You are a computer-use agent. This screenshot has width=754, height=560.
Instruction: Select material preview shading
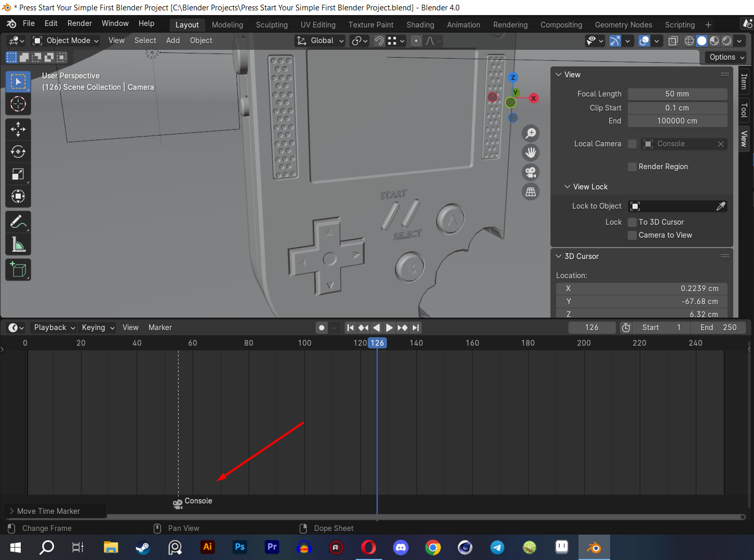click(715, 40)
